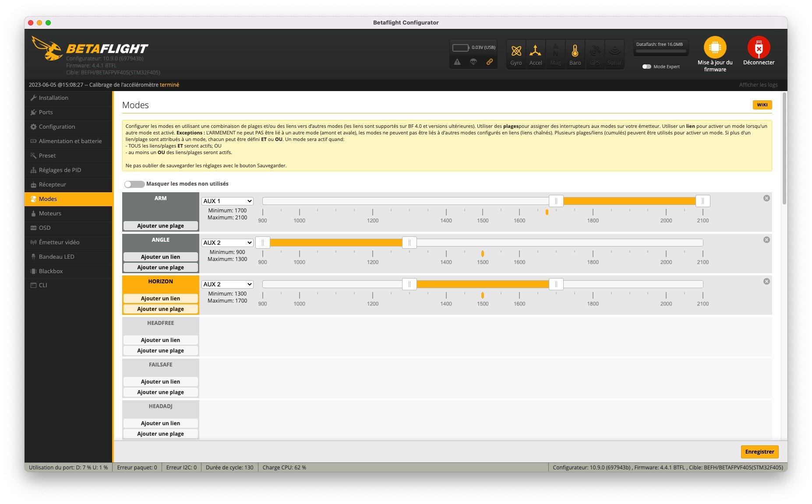Open the Installation tab
Viewport: 812px width, 504px height.
pos(69,98)
